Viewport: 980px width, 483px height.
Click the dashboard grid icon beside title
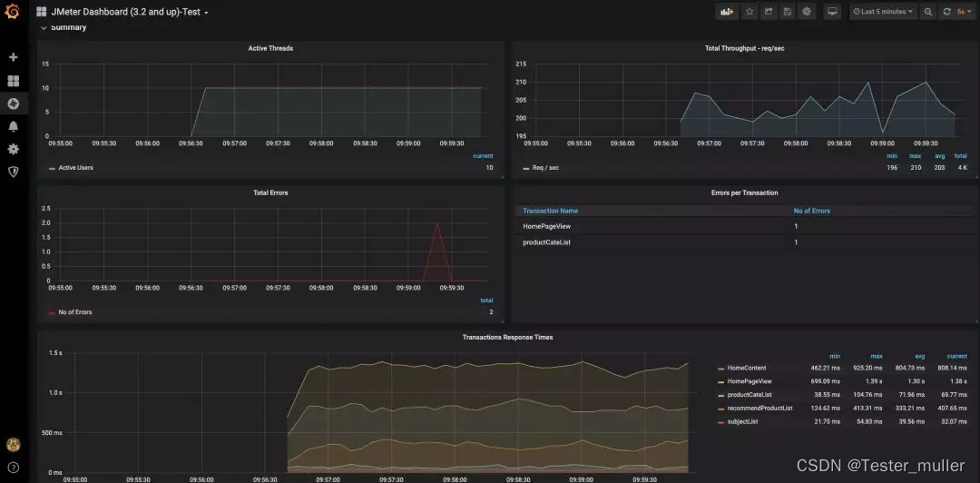click(41, 12)
